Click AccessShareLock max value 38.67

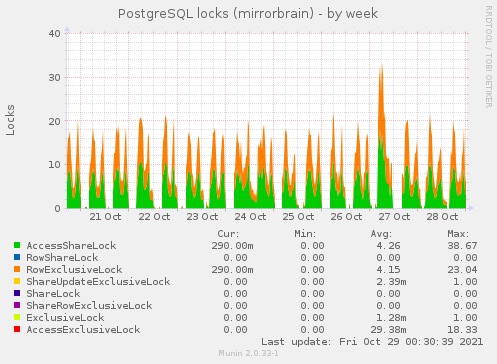point(462,246)
